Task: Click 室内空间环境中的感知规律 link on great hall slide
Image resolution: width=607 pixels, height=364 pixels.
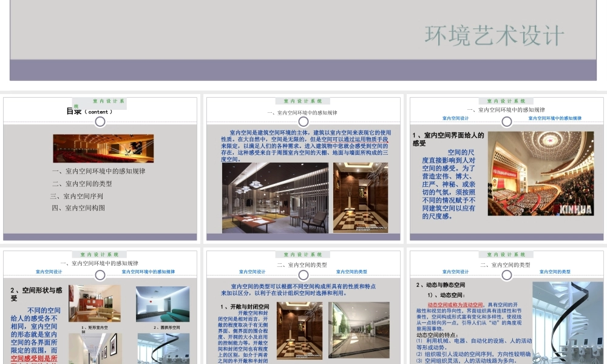Action: pos(555,118)
